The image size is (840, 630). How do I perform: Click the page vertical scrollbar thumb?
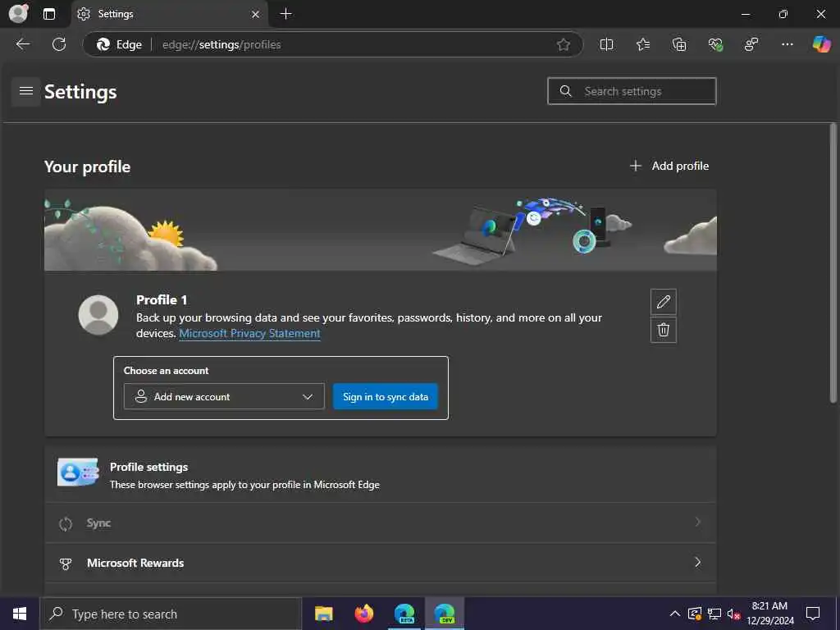[x=833, y=262]
